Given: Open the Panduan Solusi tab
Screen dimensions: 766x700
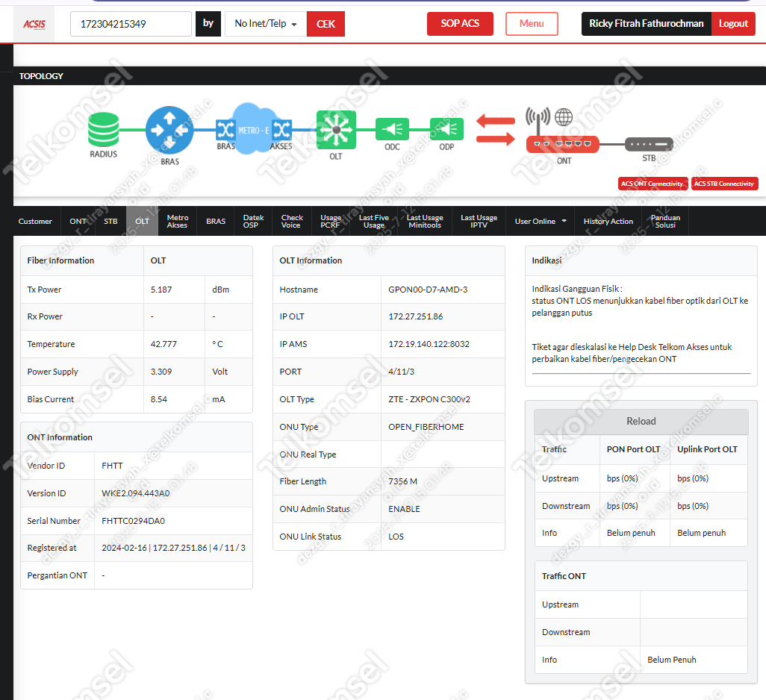Looking at the screenshot, I should tap(665, 221).
